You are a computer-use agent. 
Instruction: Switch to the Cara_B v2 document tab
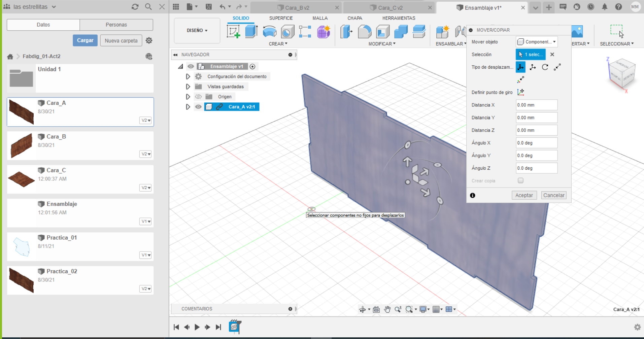(296, 7)
